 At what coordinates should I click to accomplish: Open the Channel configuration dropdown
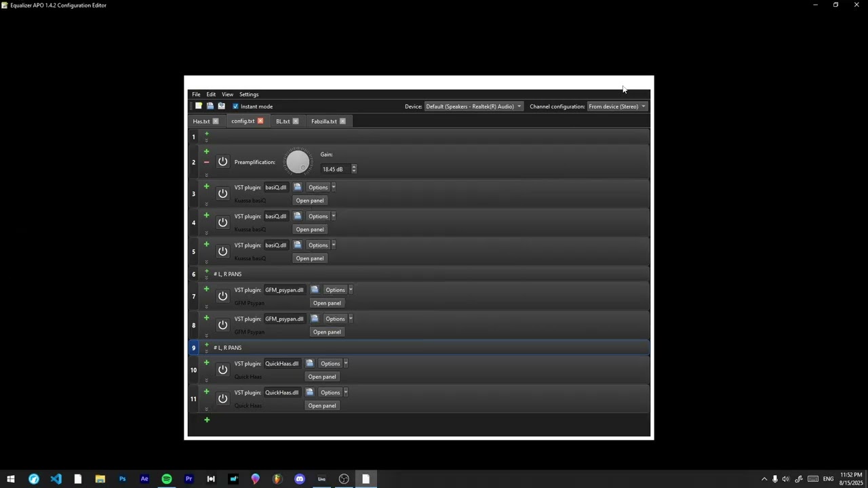point(617,106)
